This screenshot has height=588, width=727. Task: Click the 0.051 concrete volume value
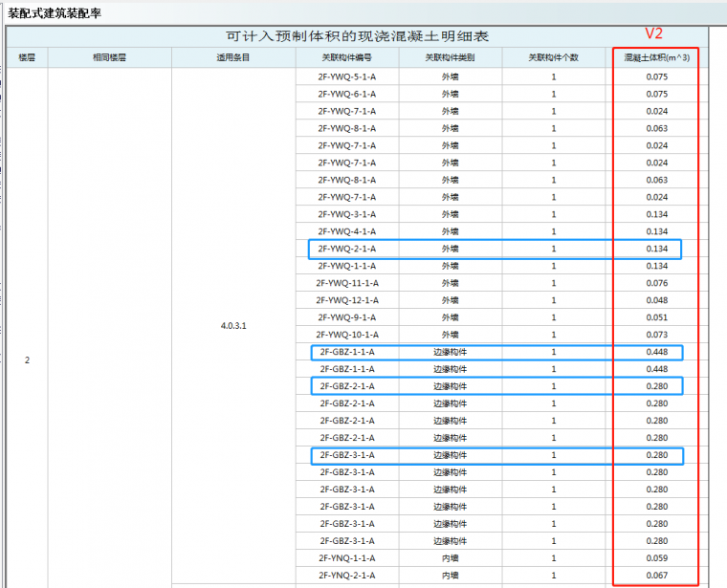(656, 317)
